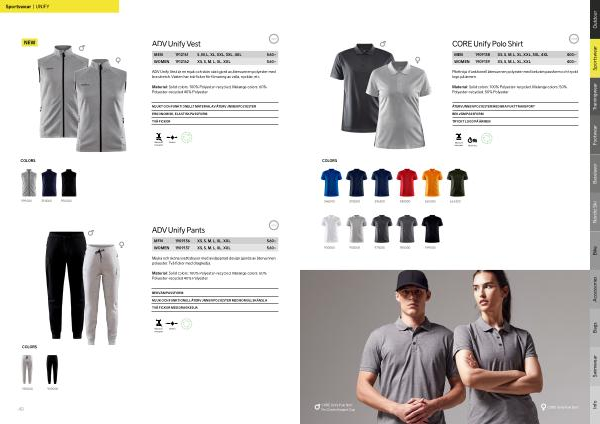Open the Accessories side tab
The height and width of the screenshot is (424, 600).
point(595,289)
